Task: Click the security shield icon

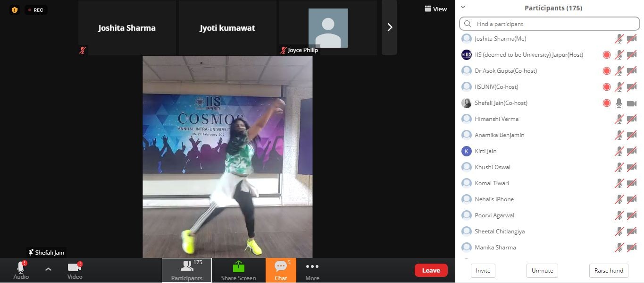Action: coord(15,10)
